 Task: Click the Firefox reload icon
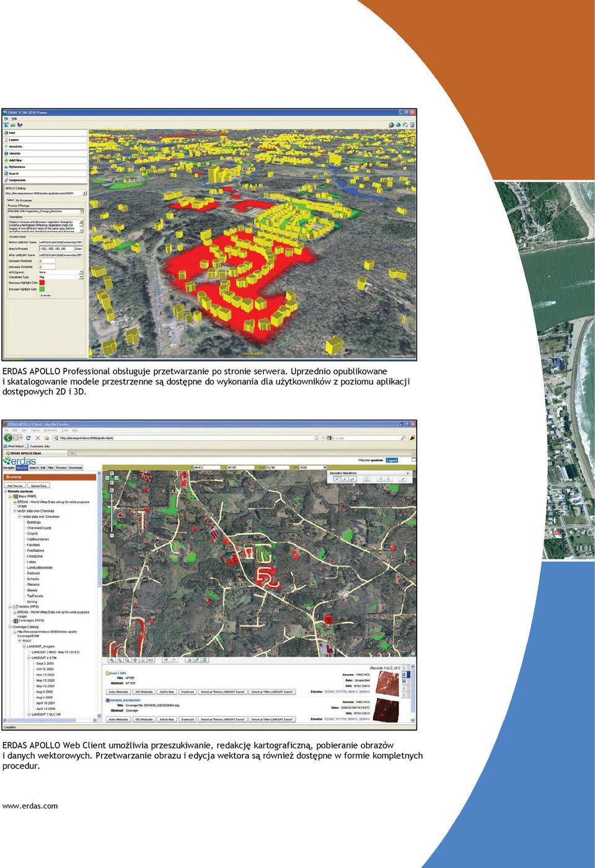click(29, 438)
